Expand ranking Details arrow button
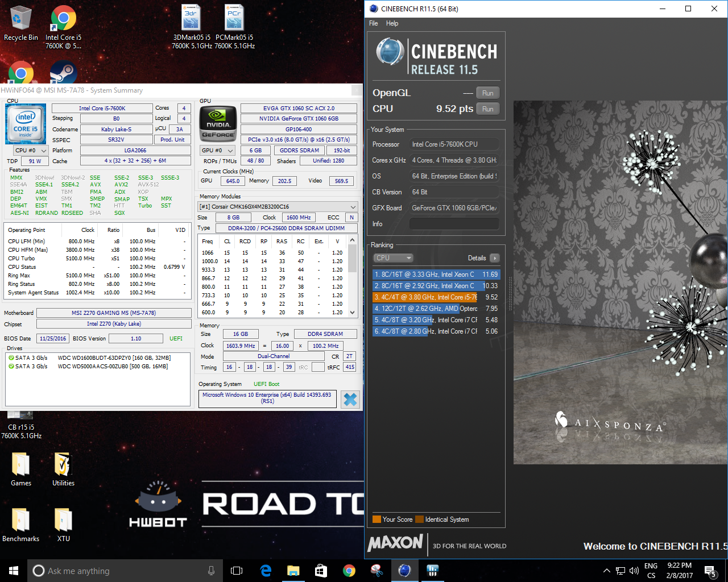The width and height of the screenshot is (728, 582). pos(495,258)
